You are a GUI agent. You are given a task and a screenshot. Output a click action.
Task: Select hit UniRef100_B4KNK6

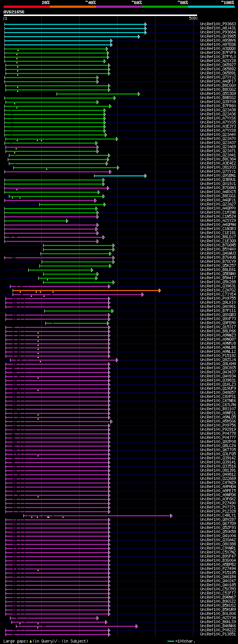click(218, 626)
